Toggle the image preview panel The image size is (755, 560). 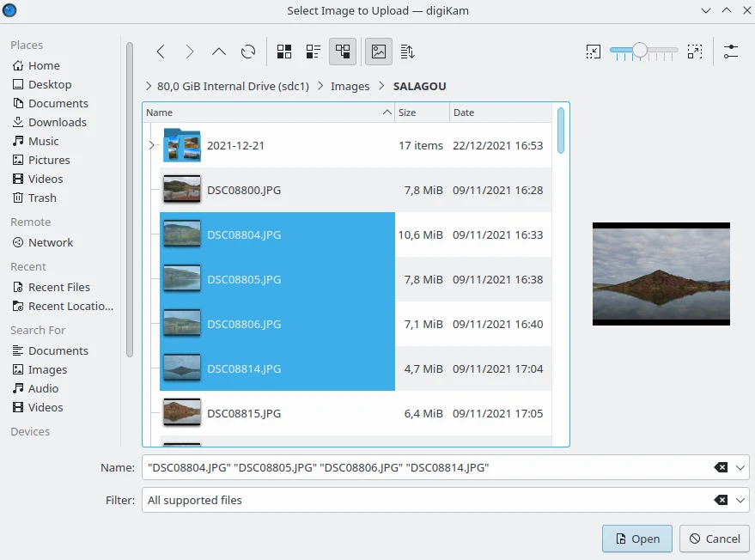pyautogui.click(x=378, y=52)
